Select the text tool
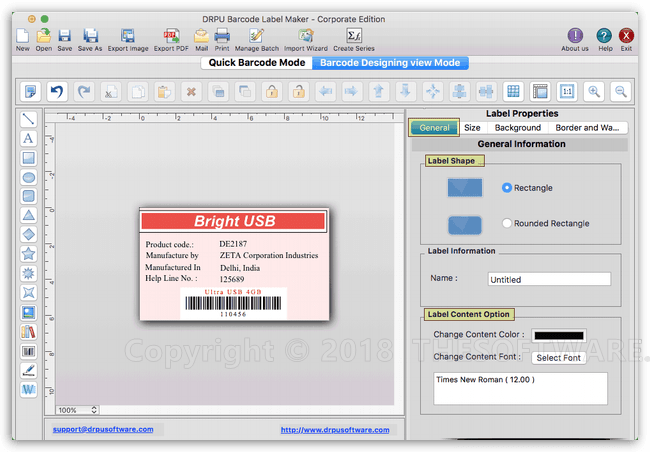Viewport: 650px width, 452px height. pyautogui.click(x=29, y=138)
